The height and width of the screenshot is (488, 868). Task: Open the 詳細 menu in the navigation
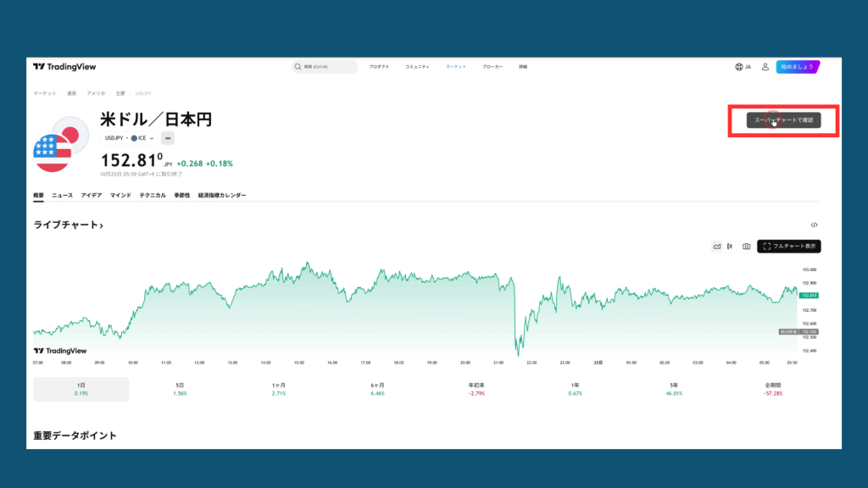522,66
